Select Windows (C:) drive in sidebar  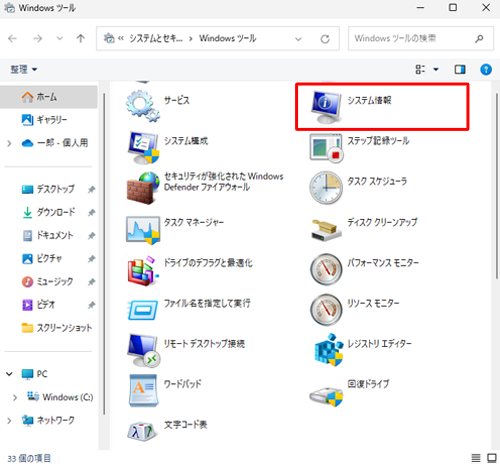point(60,397)
